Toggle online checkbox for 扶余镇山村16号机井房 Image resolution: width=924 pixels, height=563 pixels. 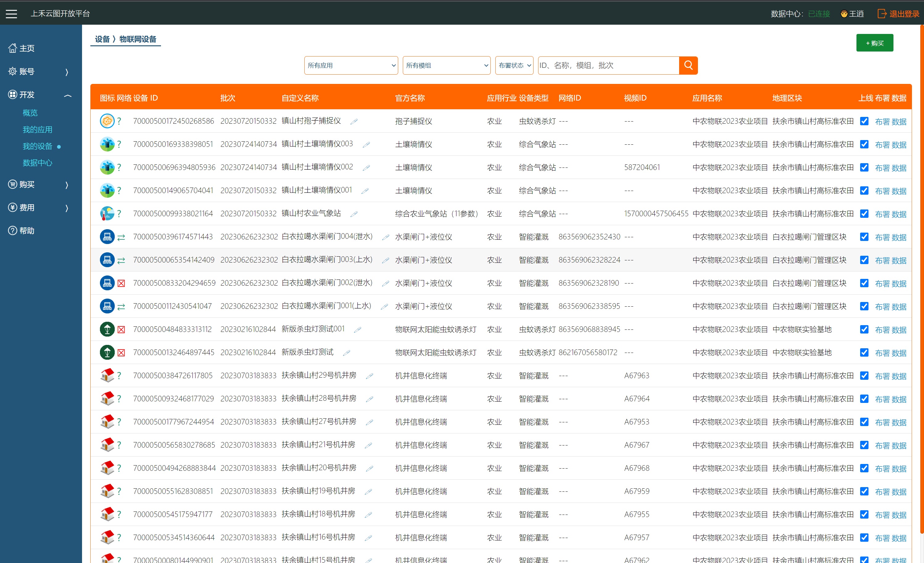click(864, 537)
